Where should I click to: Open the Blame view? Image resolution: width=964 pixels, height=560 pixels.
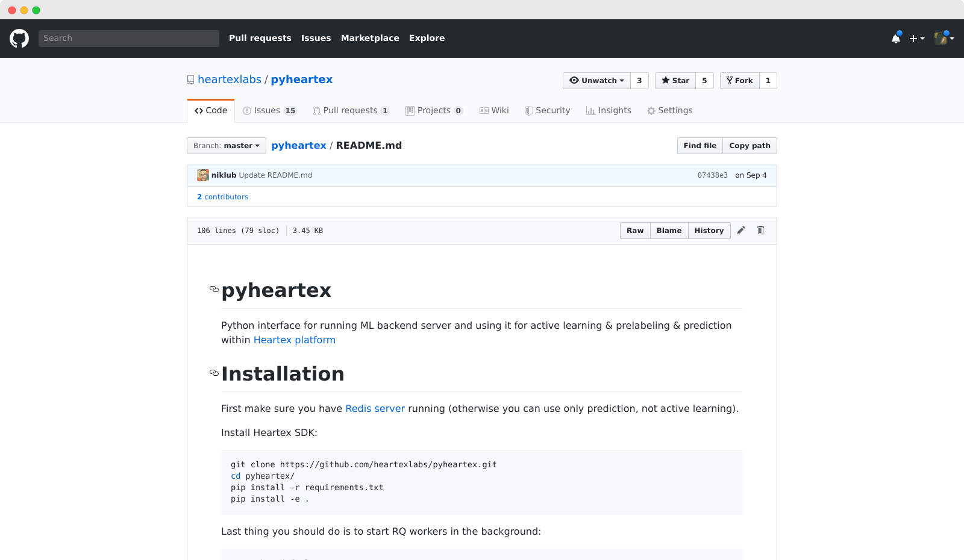(x=669, y=231)
